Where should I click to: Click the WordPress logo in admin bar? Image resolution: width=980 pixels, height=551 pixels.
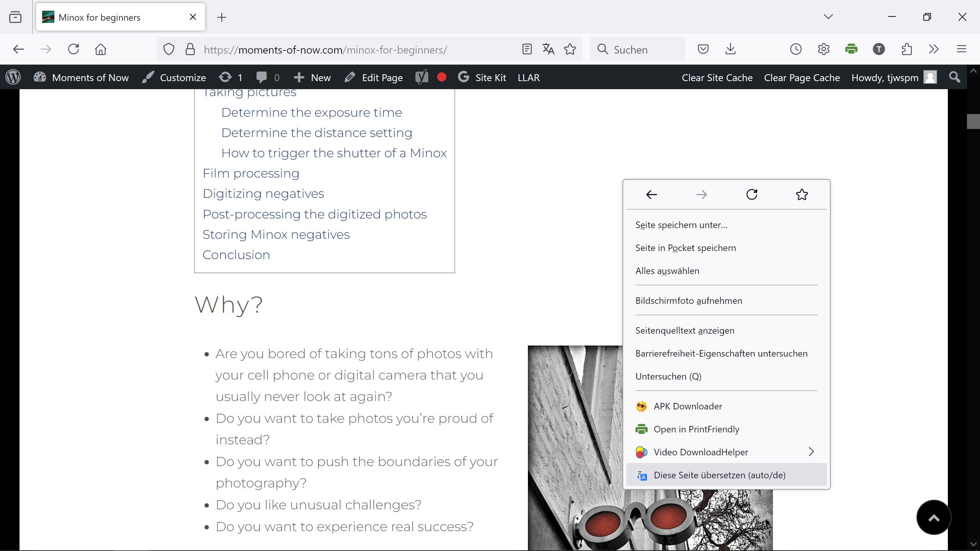[x=13, y=78]
